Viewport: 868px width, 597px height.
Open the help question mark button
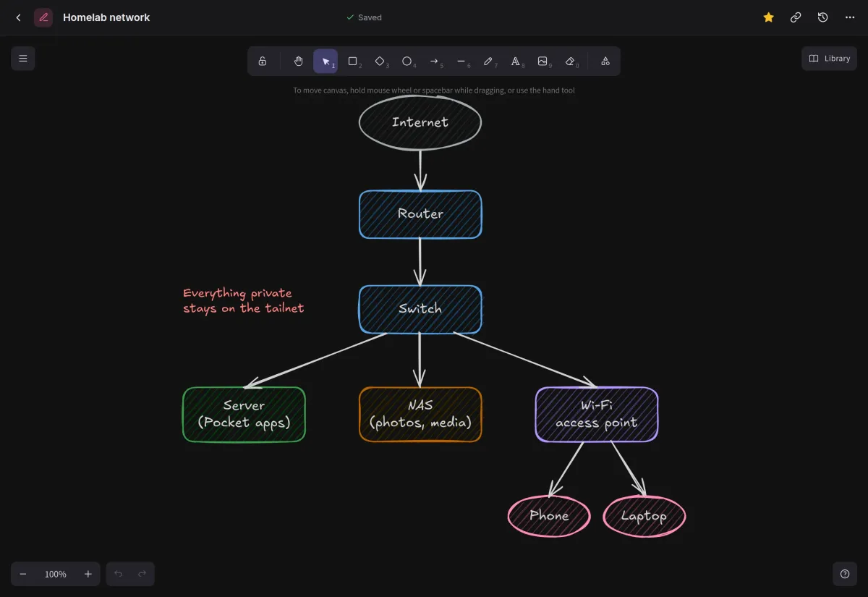click(x=845, y=574)
